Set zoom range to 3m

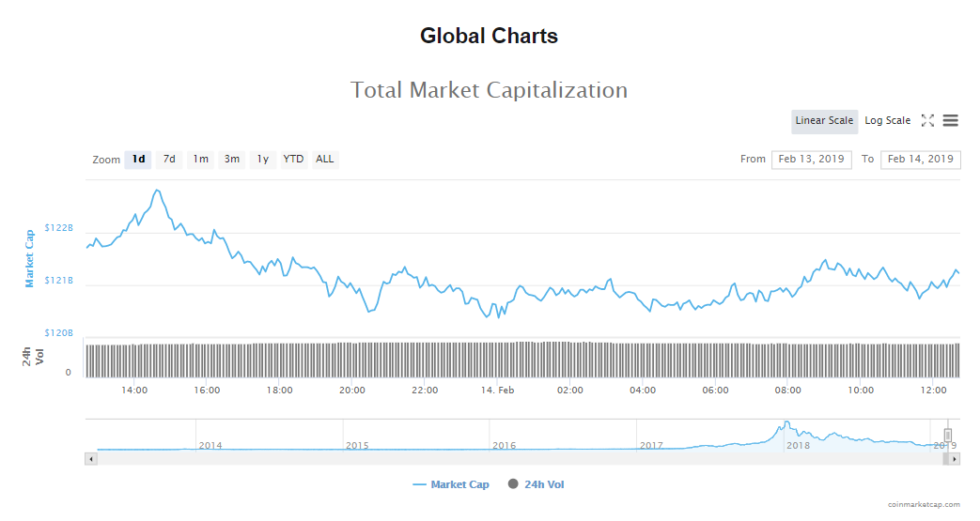[x=232, y=160]
